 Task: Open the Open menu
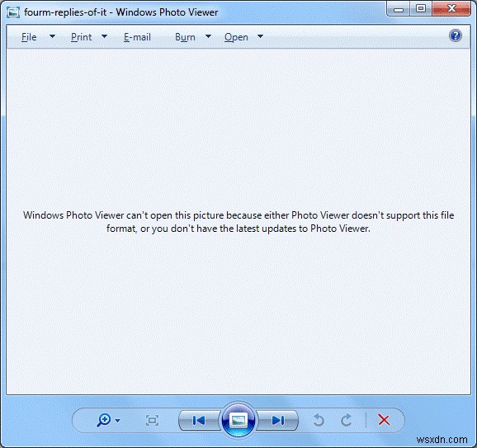pos(236,37)
